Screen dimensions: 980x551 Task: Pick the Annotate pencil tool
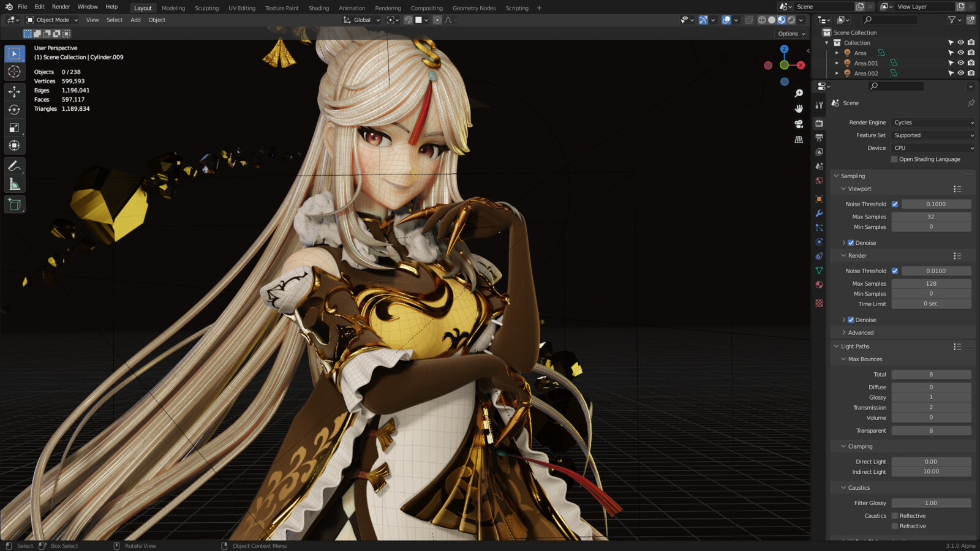click(15, 166)
